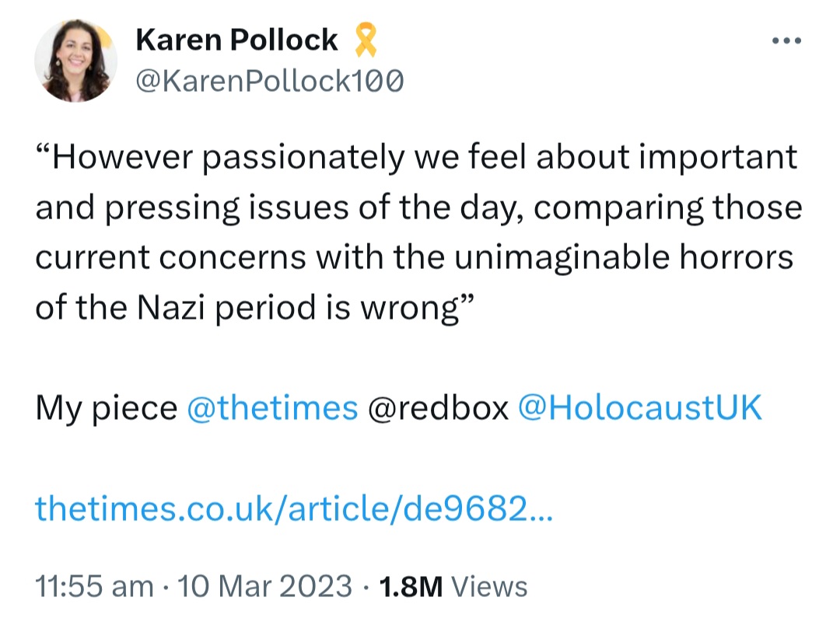This screenshot has height=632, width=840.
Task: Open the Karen Pollock display name
Action: tap(236, 40)
